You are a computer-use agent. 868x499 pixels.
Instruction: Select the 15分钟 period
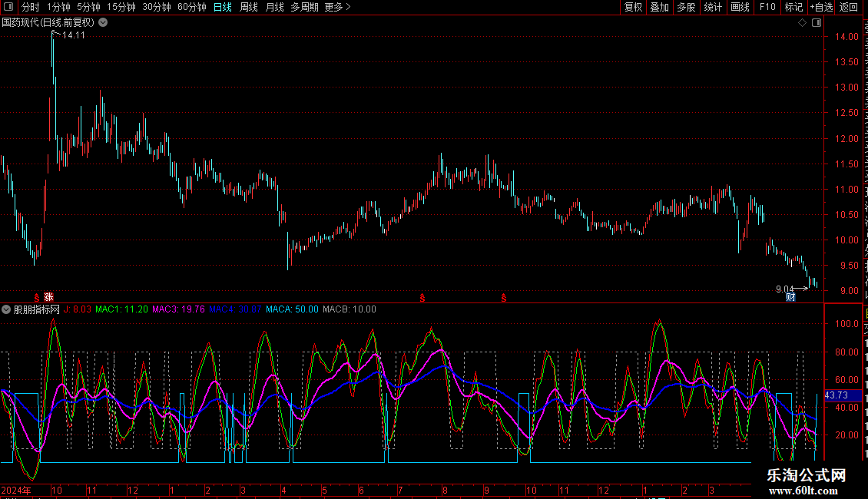coord(121,7)
